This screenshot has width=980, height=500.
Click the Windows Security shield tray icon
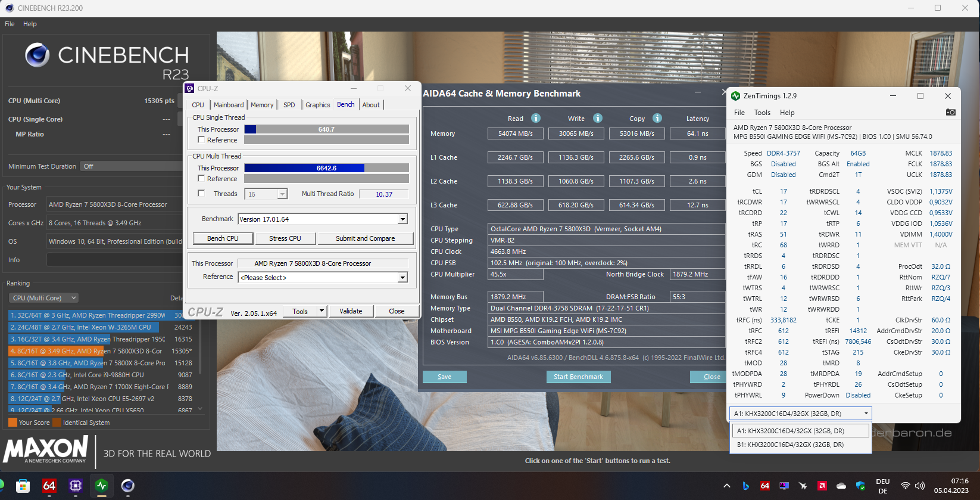860,486
